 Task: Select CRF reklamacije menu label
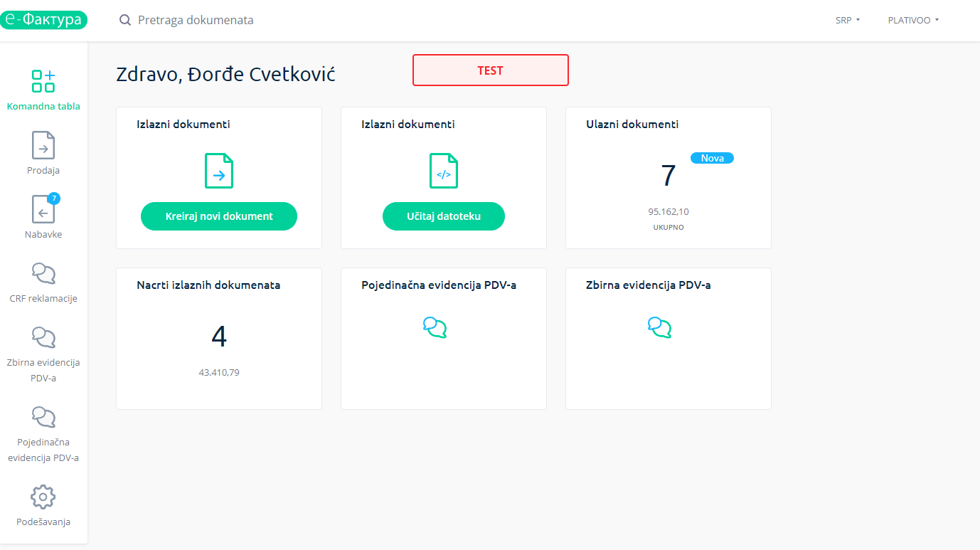coord(43,299)
